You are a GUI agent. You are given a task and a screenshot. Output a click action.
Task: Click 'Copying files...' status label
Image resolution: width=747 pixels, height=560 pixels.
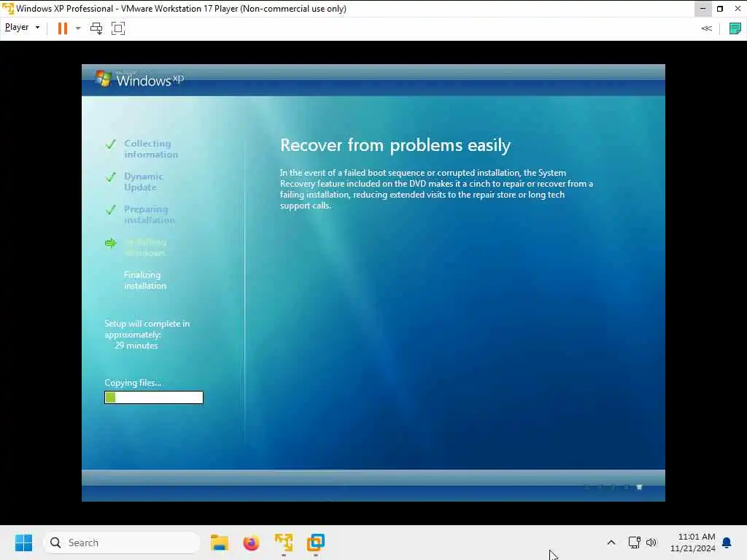click(133, 383)
